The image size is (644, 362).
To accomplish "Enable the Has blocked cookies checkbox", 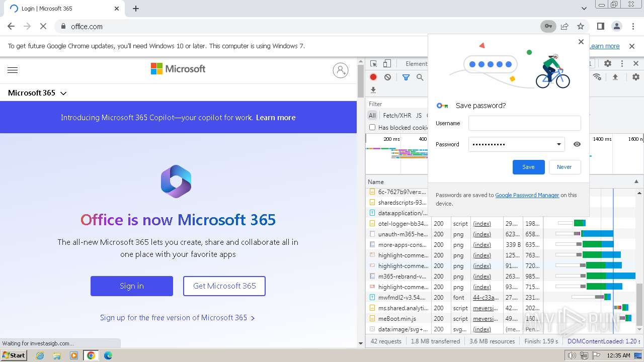I will 372,127.
